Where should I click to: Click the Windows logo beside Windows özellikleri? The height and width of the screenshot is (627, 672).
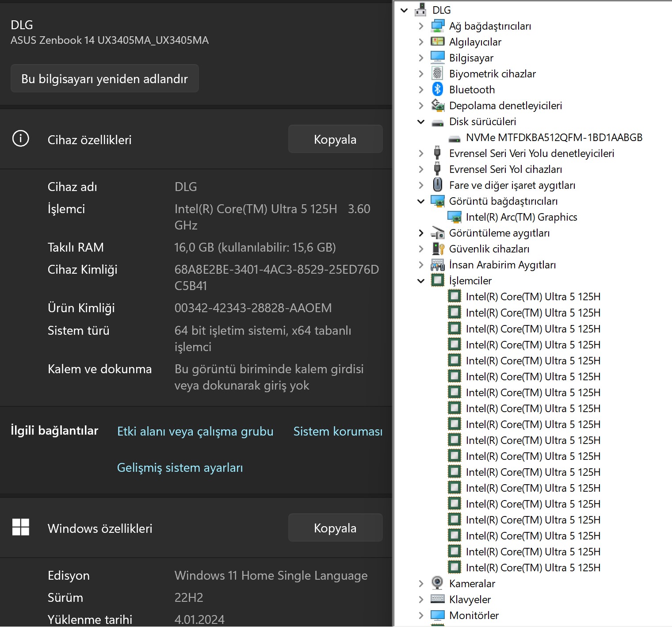[x=20, y=527]
